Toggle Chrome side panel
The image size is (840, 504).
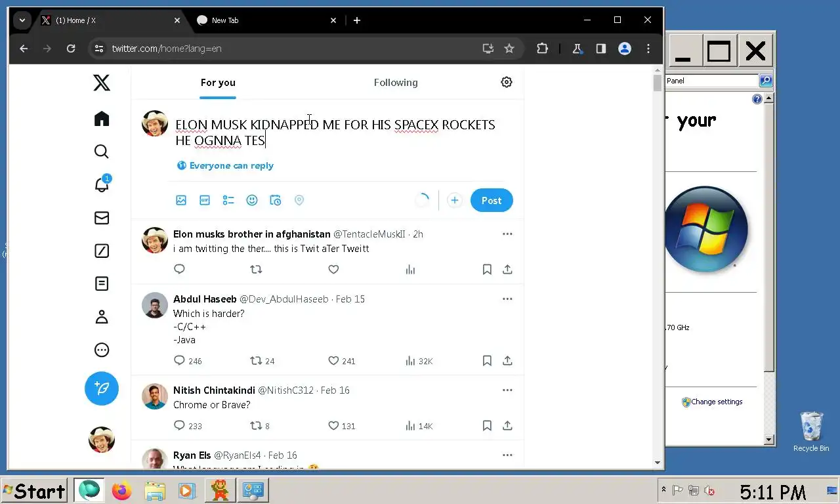(600, 49)
